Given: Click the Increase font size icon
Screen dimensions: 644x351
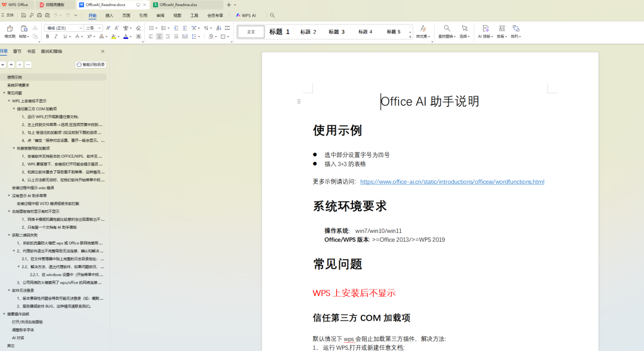Looking at the screenshot, I should [108, 28].
